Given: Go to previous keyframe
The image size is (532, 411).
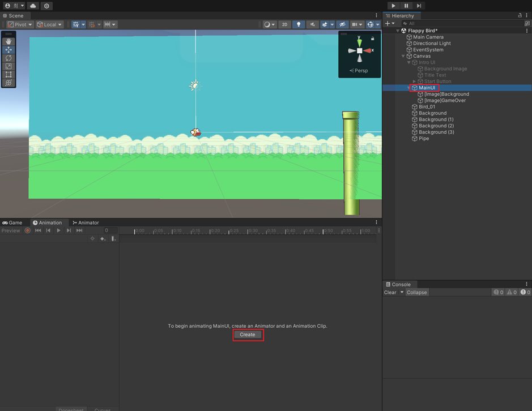Looking at the screenshot, I should tap(48, 230).
